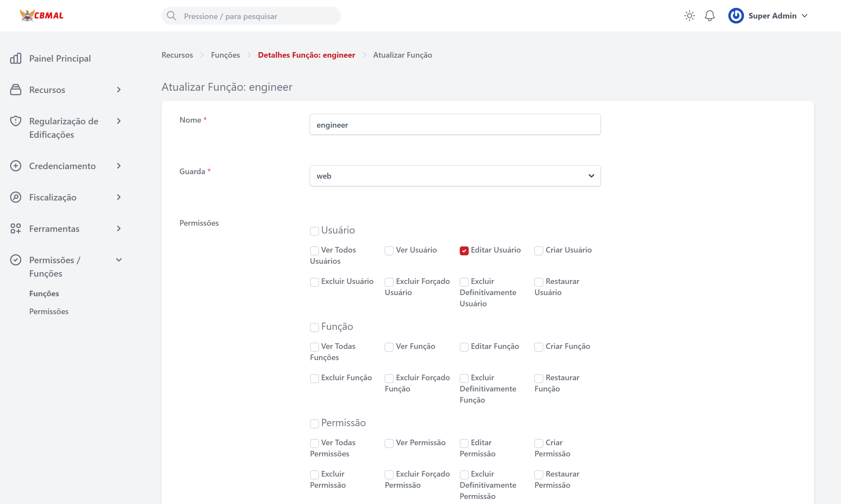Click the Funções breadcrumb link

pos(225,55)
